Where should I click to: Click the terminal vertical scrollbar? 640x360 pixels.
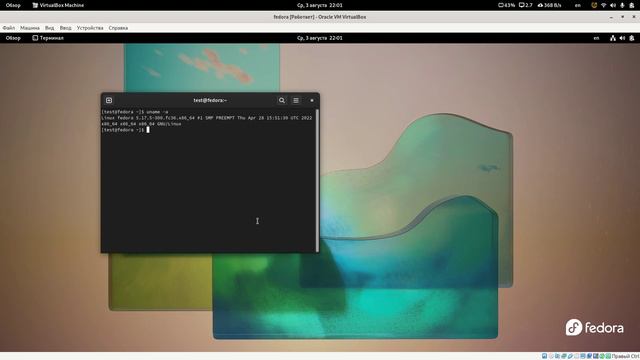(317, 180)
